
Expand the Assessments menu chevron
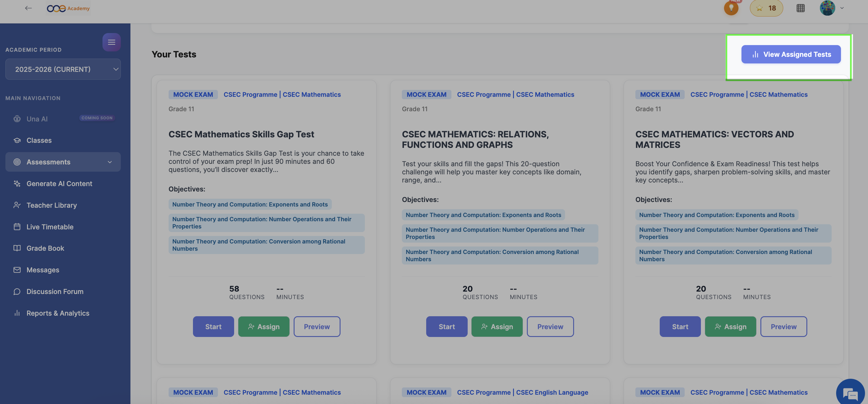coord(110,162)
